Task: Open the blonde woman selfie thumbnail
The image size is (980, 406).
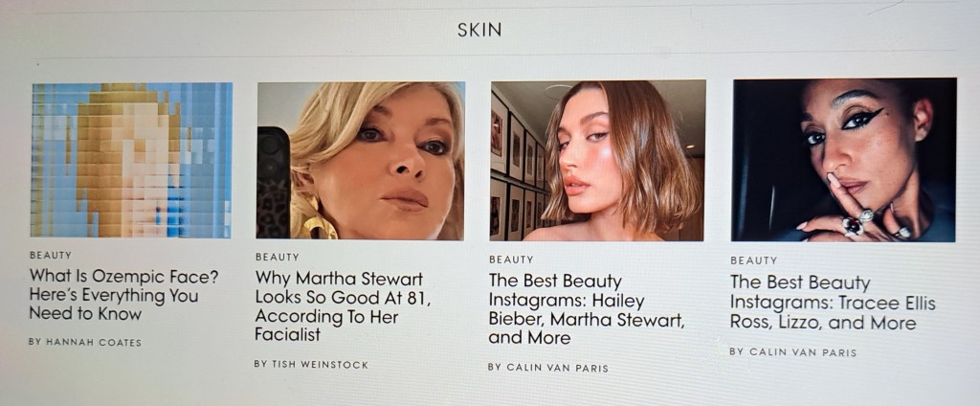Action: (x=361, y=161)
